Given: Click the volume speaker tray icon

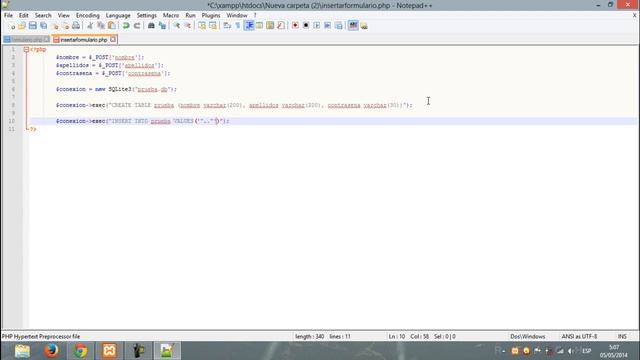Looking at the screenshot, I should [x=571, y=351].
